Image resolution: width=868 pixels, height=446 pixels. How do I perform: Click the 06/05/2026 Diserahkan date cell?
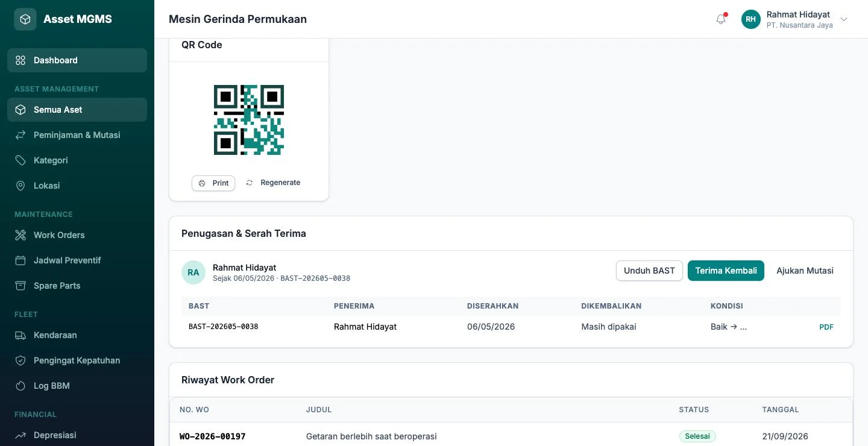491,327
